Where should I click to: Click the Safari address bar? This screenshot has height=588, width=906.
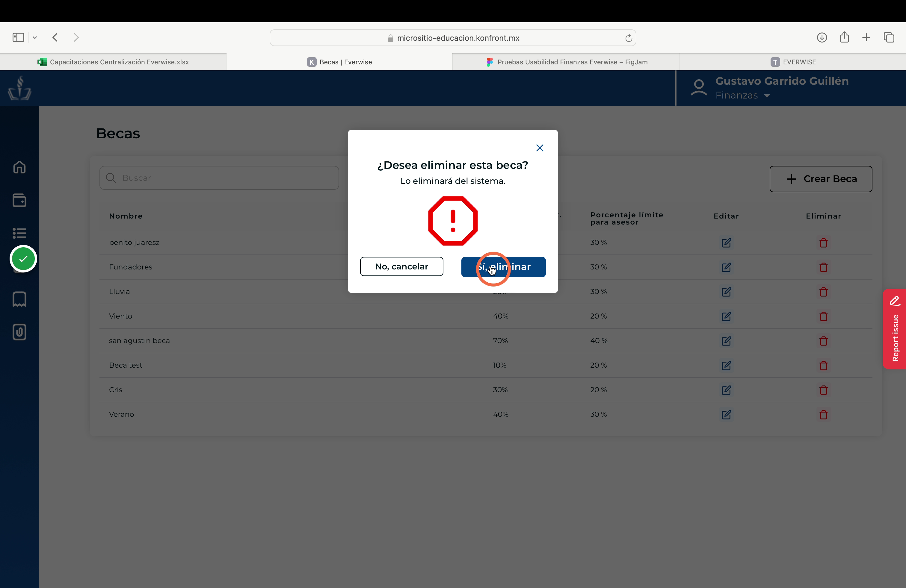pos(453,38)
